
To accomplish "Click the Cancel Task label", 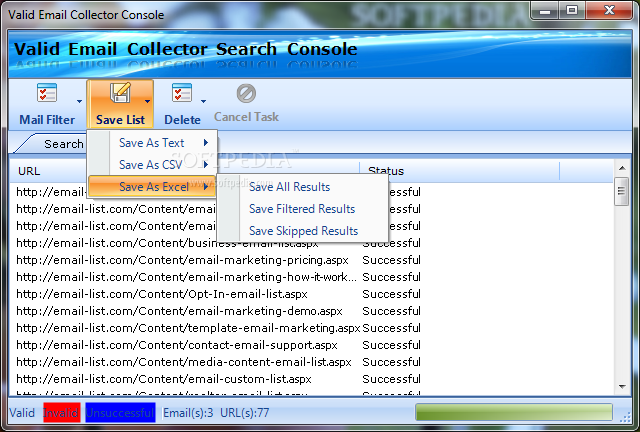I will 246,117.
